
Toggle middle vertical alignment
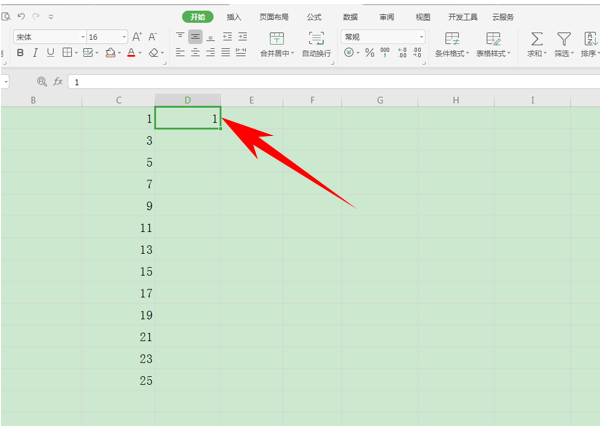pyautogui.click(x=195, y=37)
